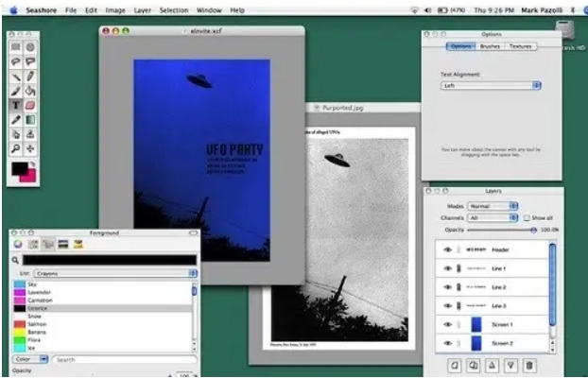588x378 pixels.
Task: Open the crayons picker mode
Action: [78, 245]
